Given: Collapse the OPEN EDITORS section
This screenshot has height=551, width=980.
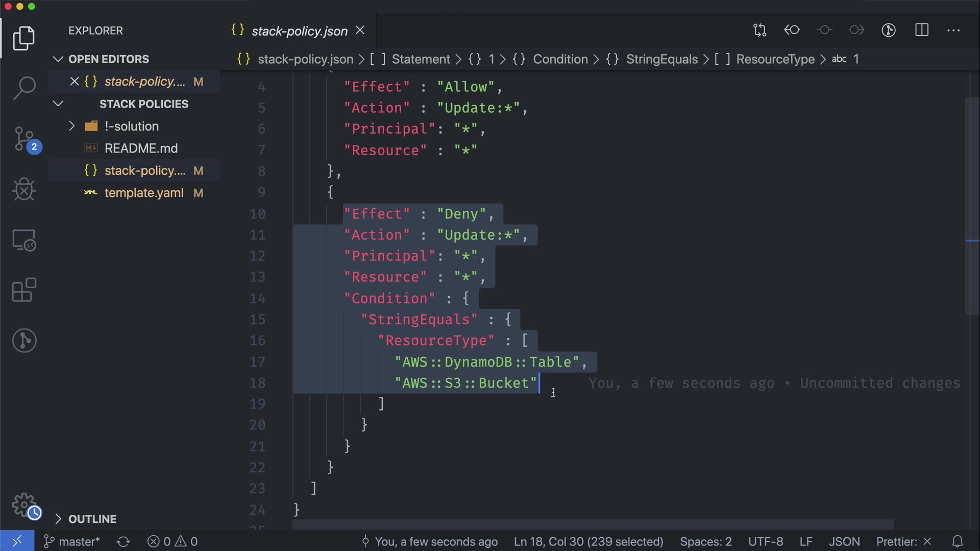Looking at the screenshot, I should click(x=58, y=59).
